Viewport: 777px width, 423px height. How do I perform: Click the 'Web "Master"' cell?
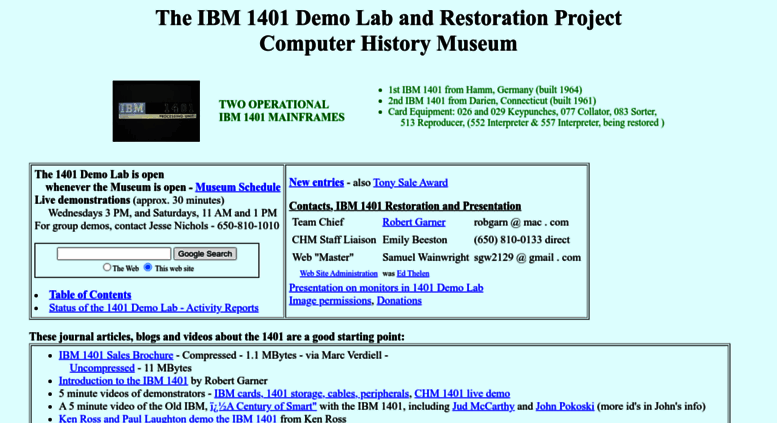[x=323, y=258]
